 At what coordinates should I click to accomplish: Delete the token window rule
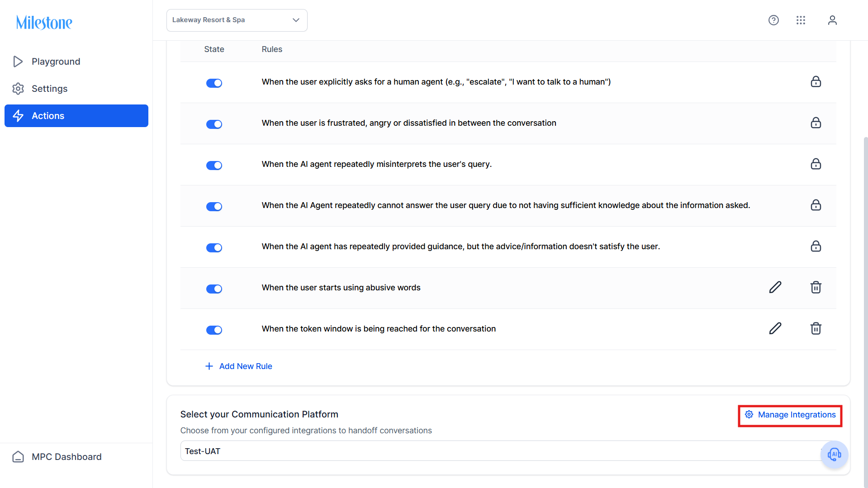pyautogui.click(x=816, y=329)
